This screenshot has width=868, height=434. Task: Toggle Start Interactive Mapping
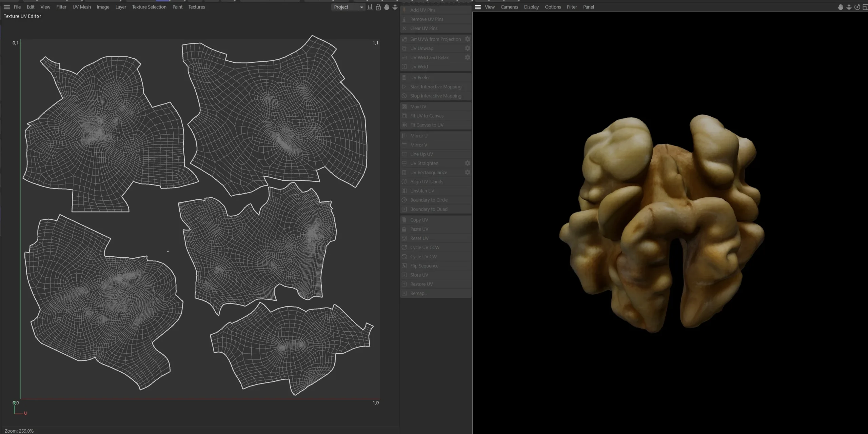(x=435, y=86)
